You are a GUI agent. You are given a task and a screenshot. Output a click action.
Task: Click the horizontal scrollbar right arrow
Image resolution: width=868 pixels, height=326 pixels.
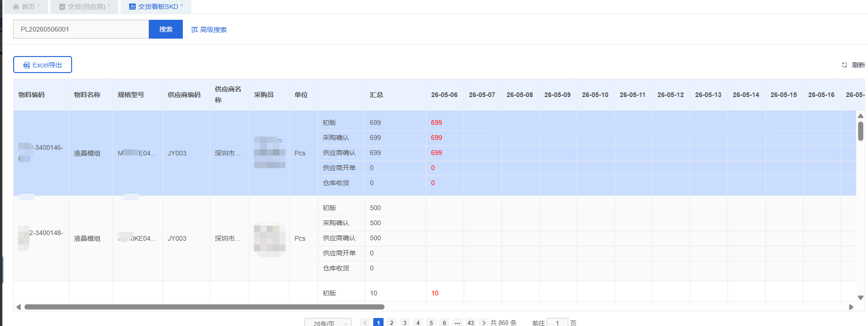[851, 307]
